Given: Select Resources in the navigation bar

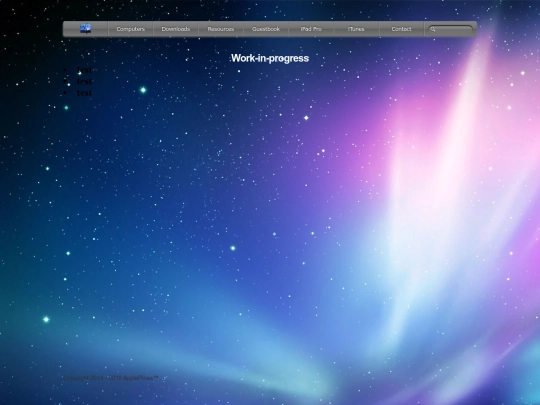Looking at the screenshot, I should click(x=221, y=29).
